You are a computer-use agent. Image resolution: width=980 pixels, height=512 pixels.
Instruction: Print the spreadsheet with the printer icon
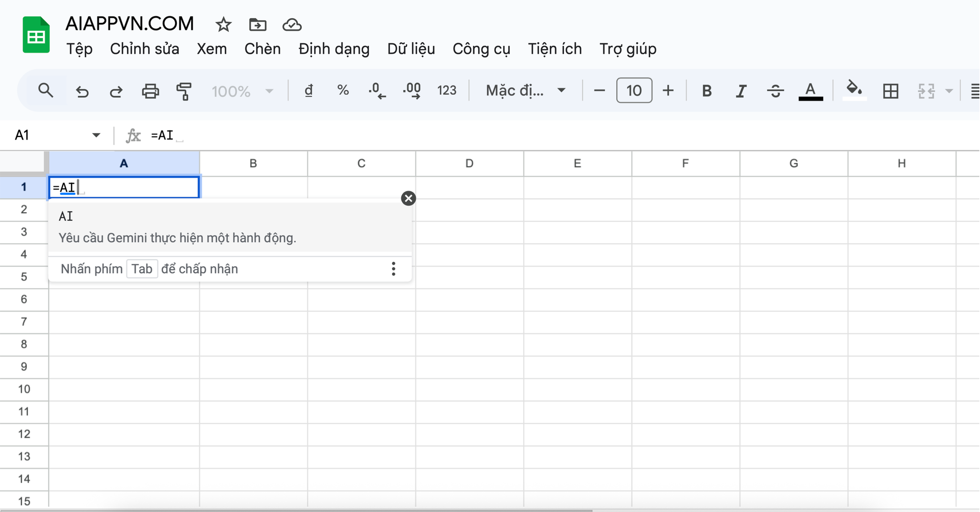[150, 91]
